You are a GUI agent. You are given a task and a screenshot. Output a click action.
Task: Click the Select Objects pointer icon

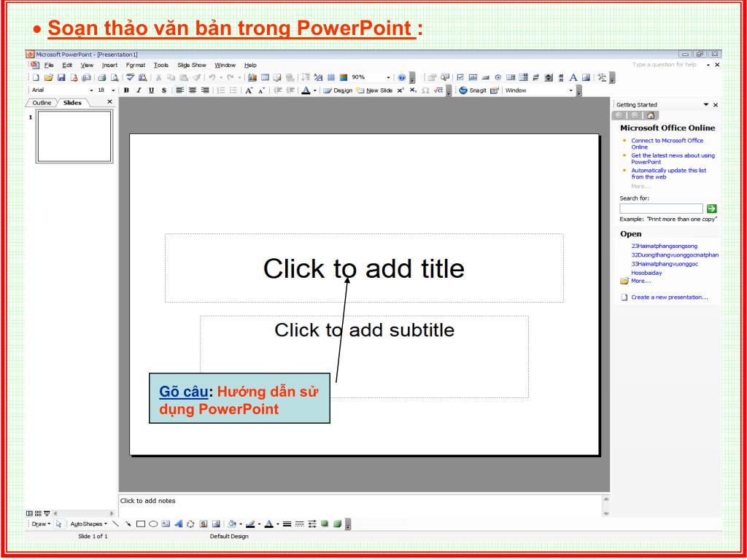[58, 524]
